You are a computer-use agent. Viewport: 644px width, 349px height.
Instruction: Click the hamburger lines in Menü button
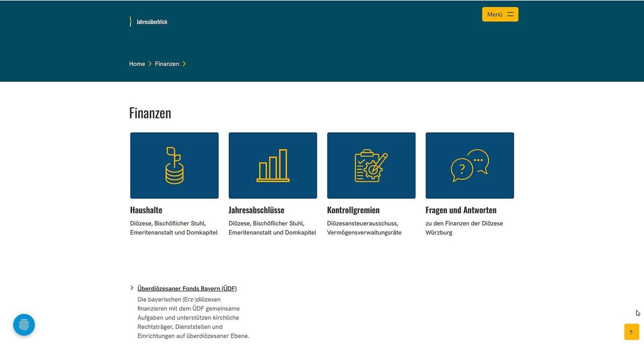point(510,14)
